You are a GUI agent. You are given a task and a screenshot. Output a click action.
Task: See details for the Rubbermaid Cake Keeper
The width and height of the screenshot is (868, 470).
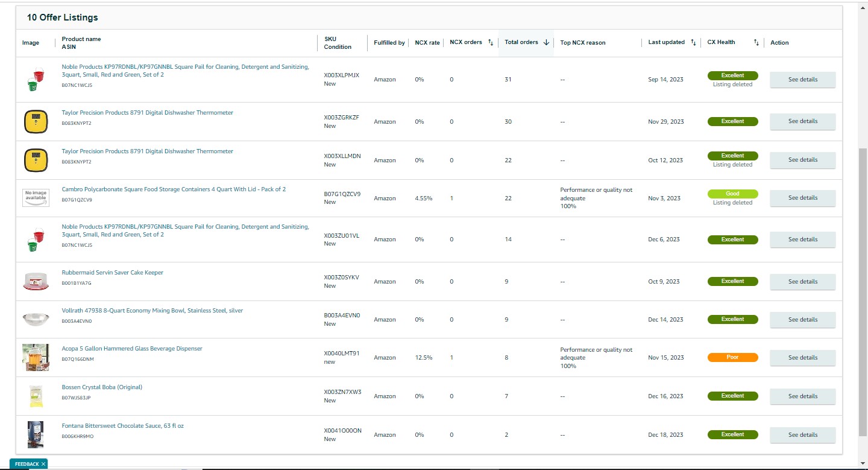click(803, 282)
